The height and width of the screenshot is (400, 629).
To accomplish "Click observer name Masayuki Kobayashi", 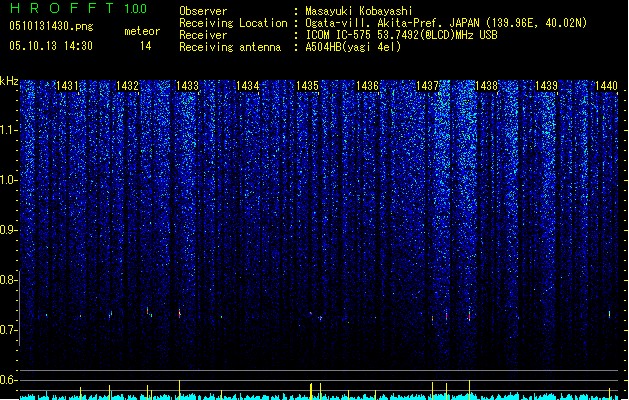I will (359, 11).
